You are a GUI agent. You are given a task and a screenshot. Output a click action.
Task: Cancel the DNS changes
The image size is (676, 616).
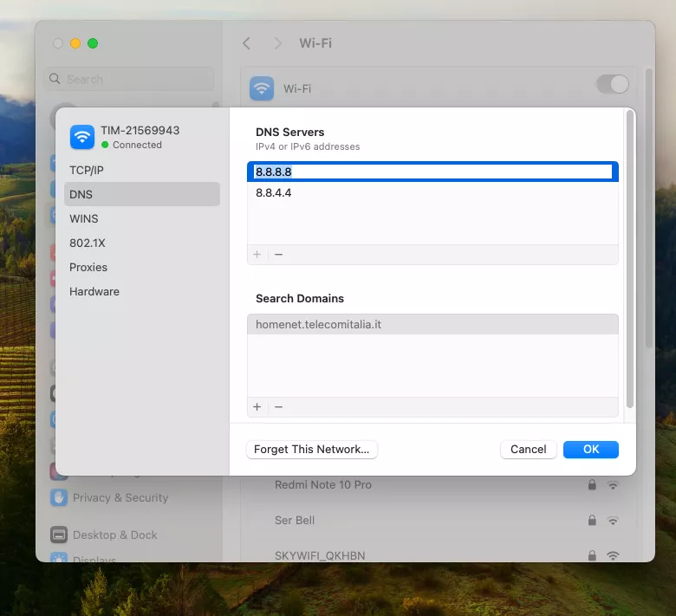[x=528, y=450]
